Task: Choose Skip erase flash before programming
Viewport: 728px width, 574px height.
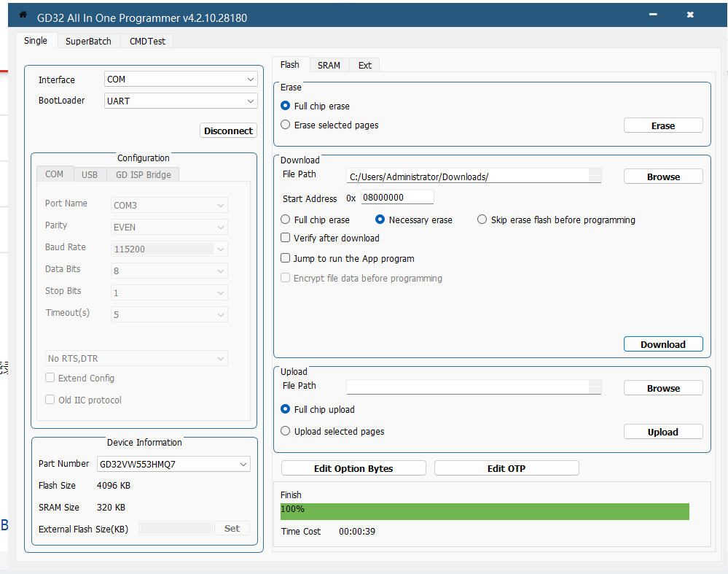Action: point(482,220)
